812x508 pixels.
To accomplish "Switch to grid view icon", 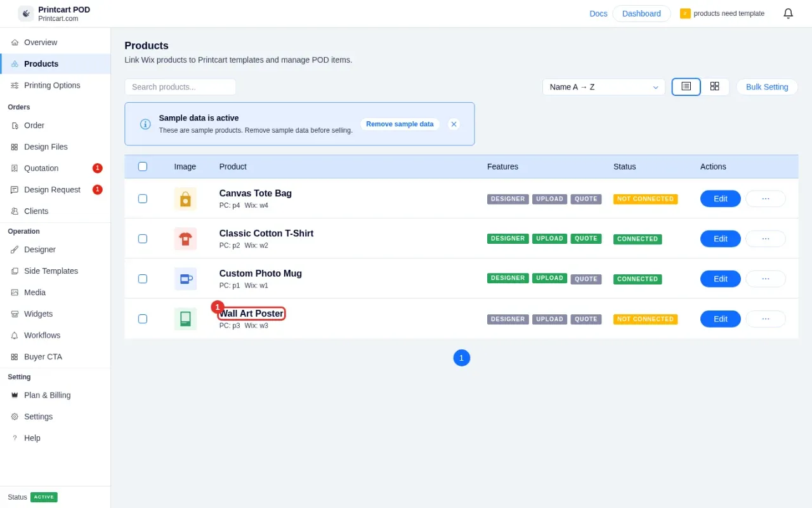I will click(715, 86).
